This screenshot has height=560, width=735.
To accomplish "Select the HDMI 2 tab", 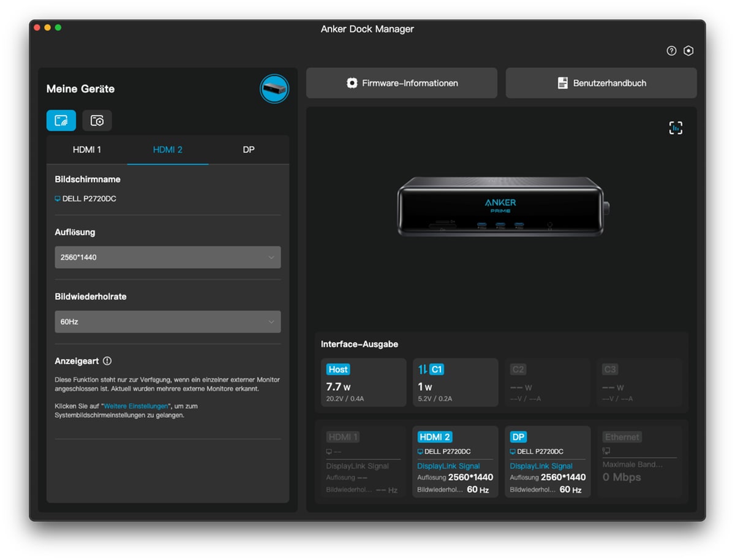I will pyautogui.click(x=168, y=150).
